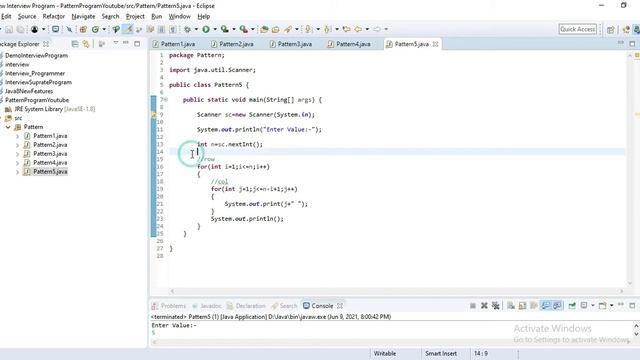Click the Forward navigation arrow icon
Viewport: 640px width, 360px height.
tap(377, 29)
